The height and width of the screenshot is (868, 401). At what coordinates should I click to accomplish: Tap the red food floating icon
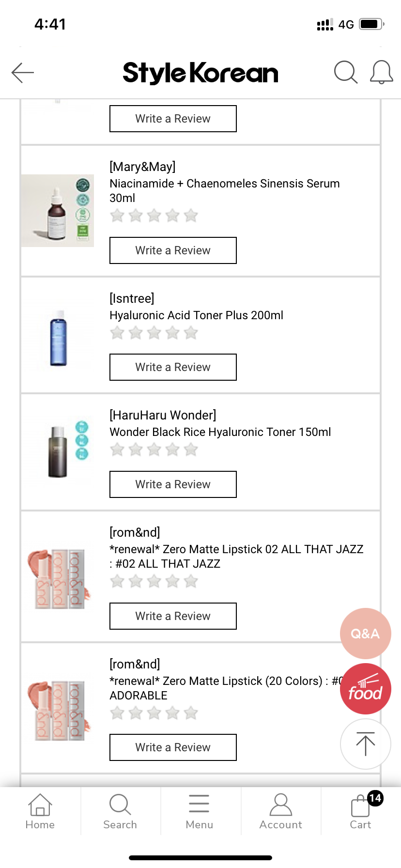tap(365, 688)
